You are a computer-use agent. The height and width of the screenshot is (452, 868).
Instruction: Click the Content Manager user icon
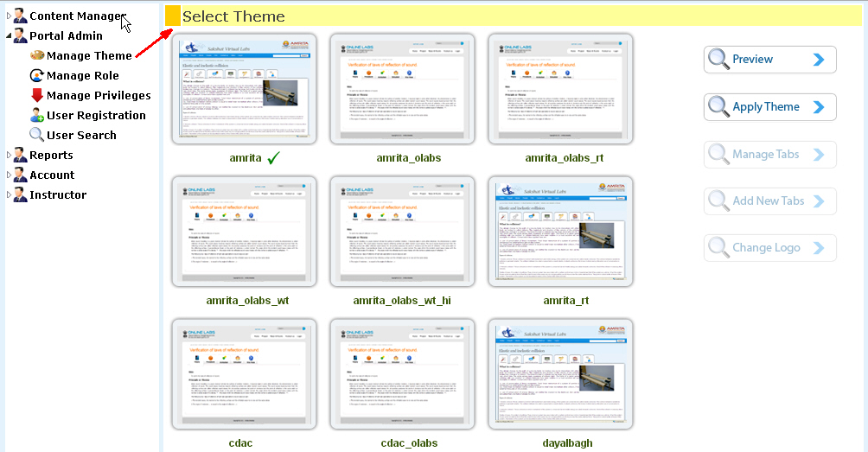pyautogui.click(x=20, y=16)
